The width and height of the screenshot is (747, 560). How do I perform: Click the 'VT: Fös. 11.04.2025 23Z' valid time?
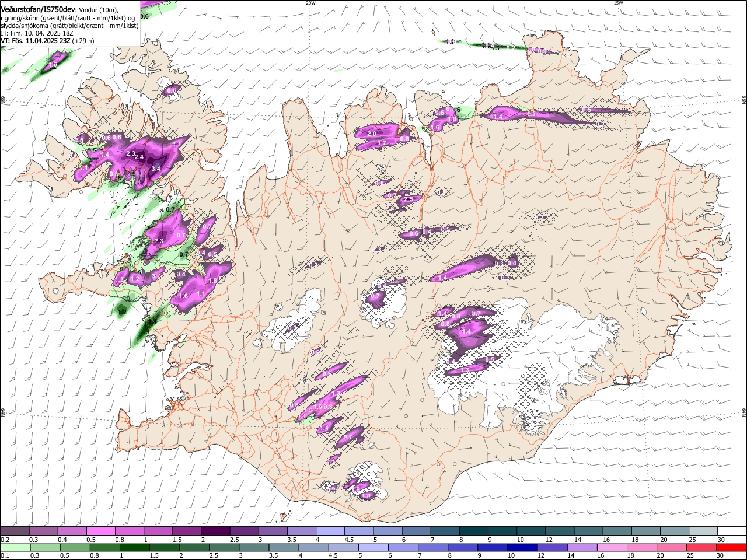36,41
